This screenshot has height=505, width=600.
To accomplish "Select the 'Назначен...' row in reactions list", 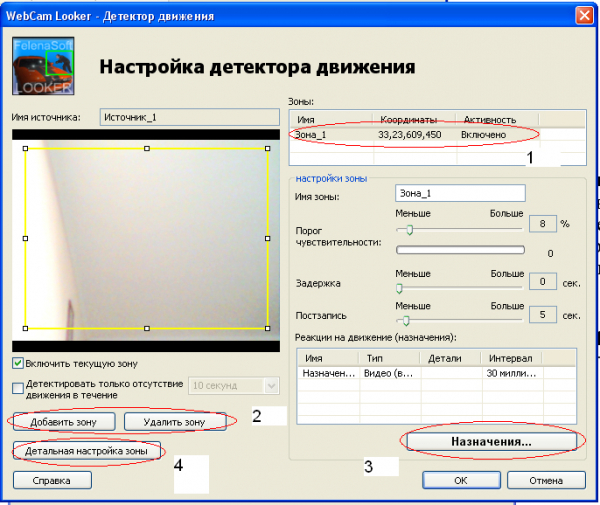I will (x=436, y=373).
